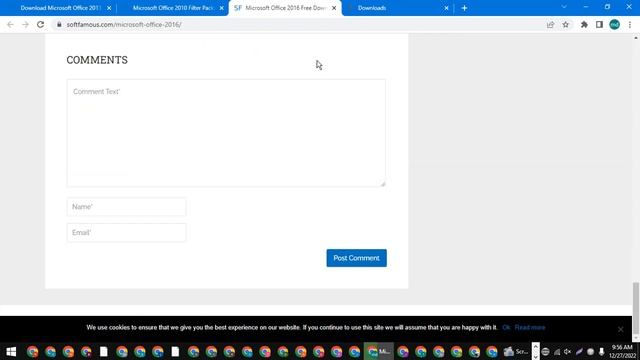Open the Read more cookie link
The image size is (640, 360).
pos(530,327)
